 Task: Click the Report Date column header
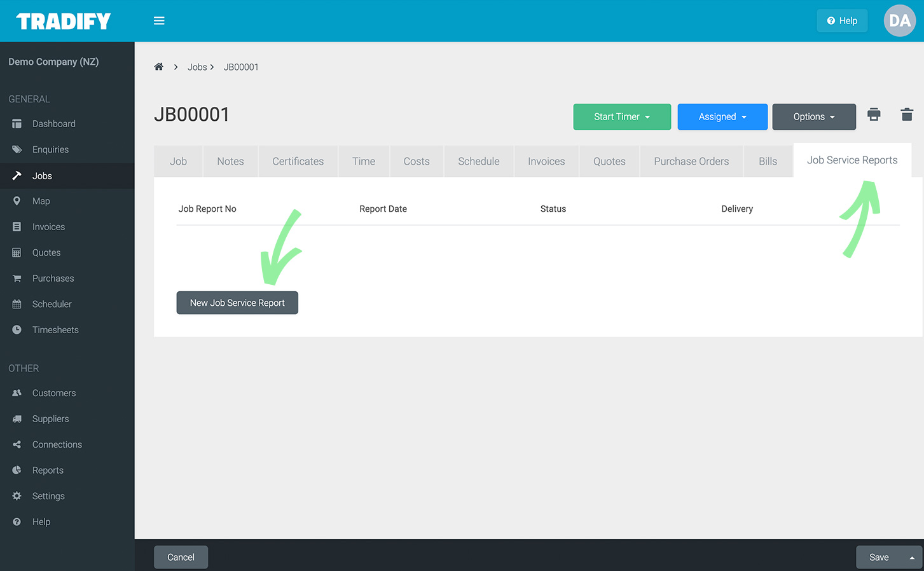[x=383, y=209]
